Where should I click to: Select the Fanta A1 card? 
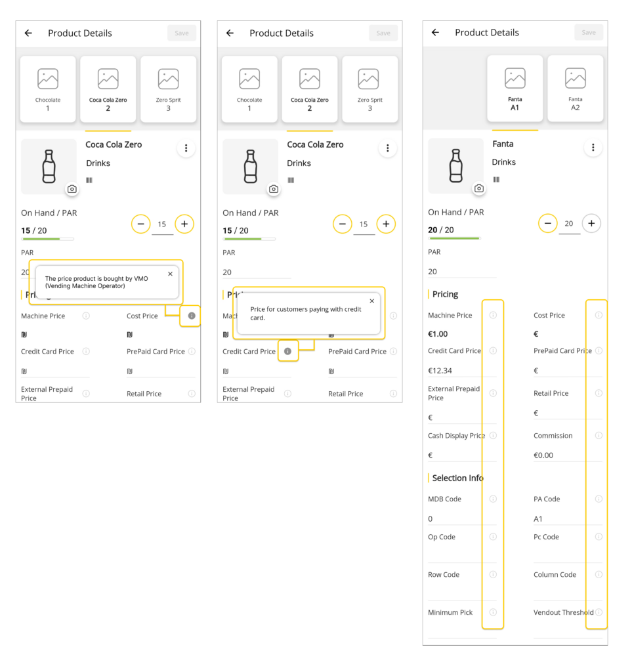[515, 89]
